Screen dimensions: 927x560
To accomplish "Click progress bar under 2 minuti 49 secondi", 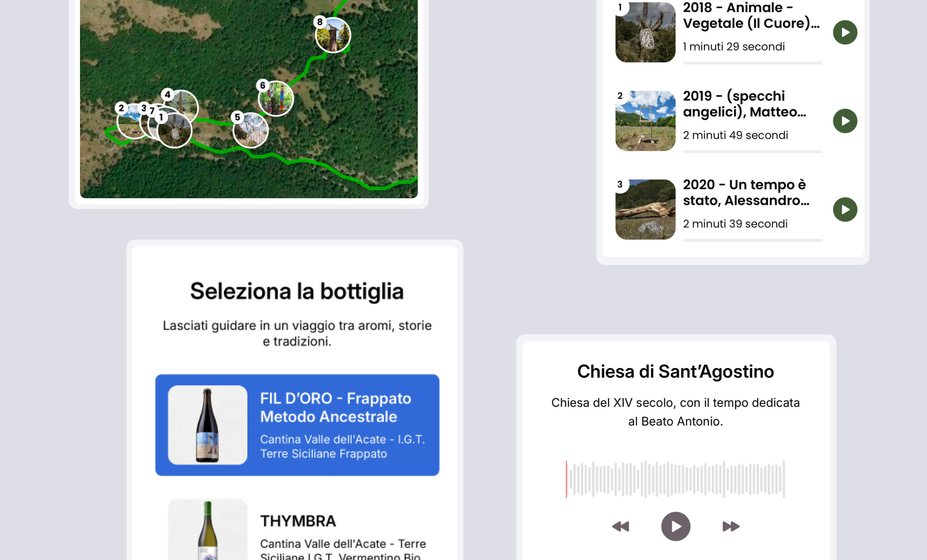I will click(753, 152).
